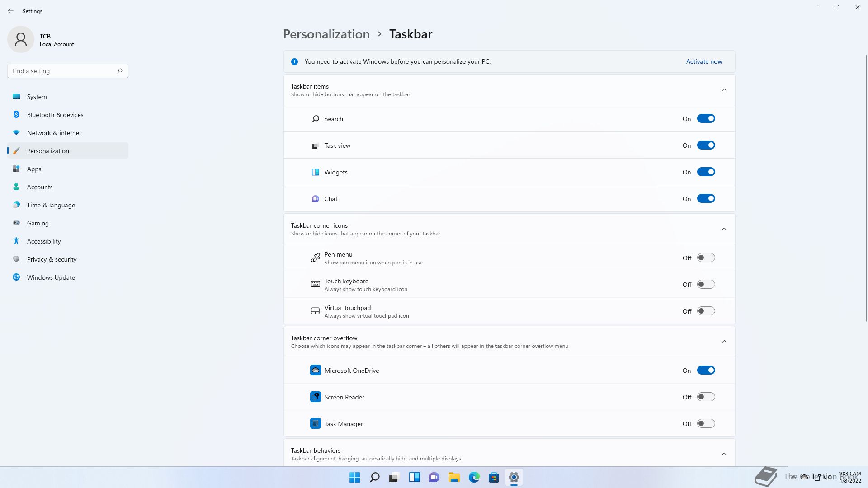Open the System settings category

pos(68,97)
